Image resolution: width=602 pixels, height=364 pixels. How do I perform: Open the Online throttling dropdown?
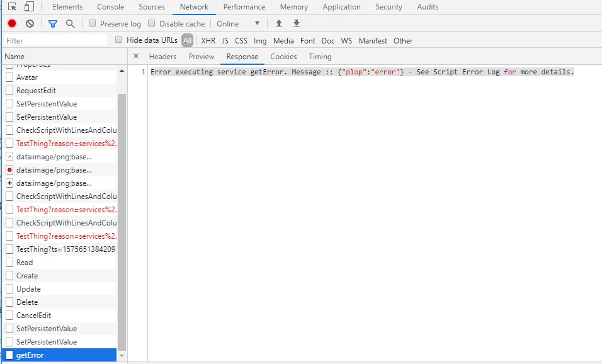(x=238, y=24)
